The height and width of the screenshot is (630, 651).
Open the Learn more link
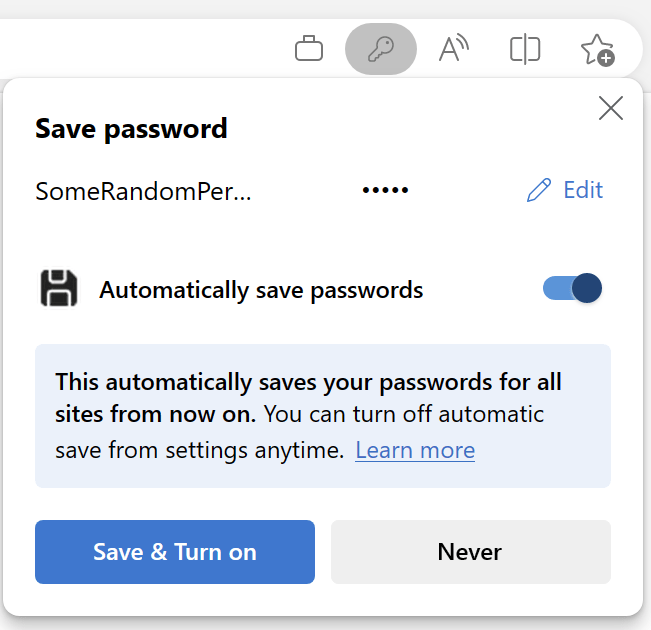point(415,450)
